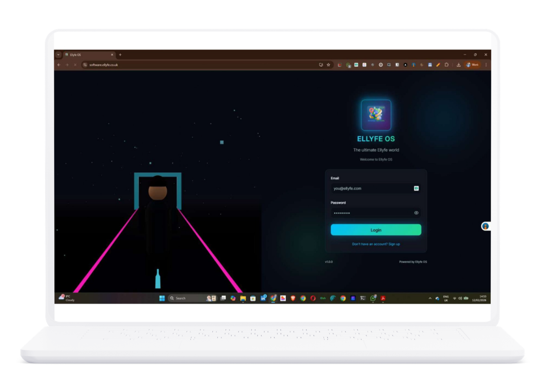Show password with the eye icon
The image size is (545, 392).
[x=416, y=213]
